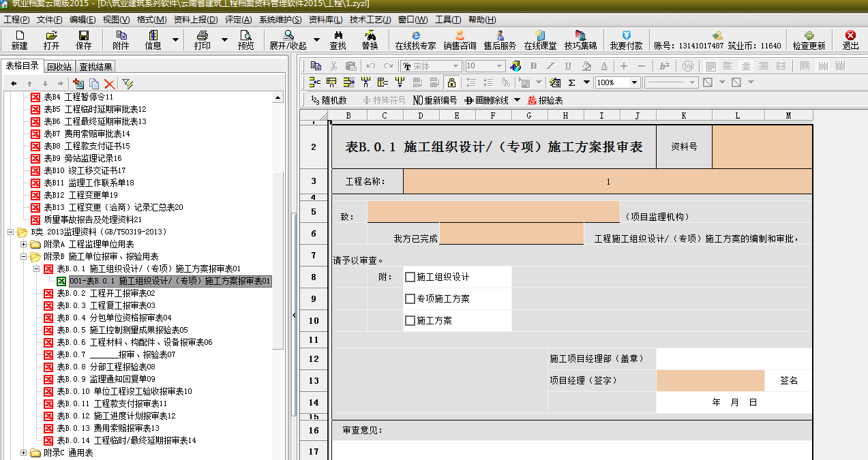Check the 施工组织设计 checkbox

tap(410, 277)
